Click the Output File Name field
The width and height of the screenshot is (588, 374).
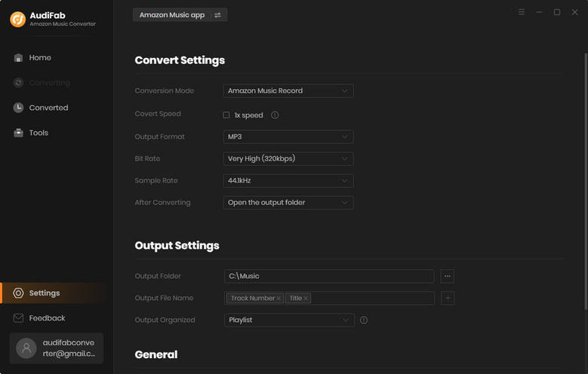point(329,299)
